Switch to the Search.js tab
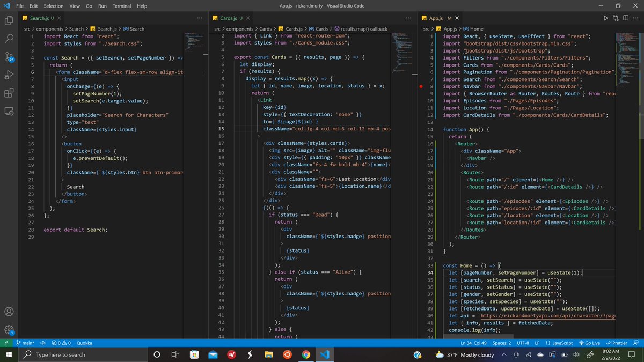Viewport: 644px width, 362px height. pos(41,18)
